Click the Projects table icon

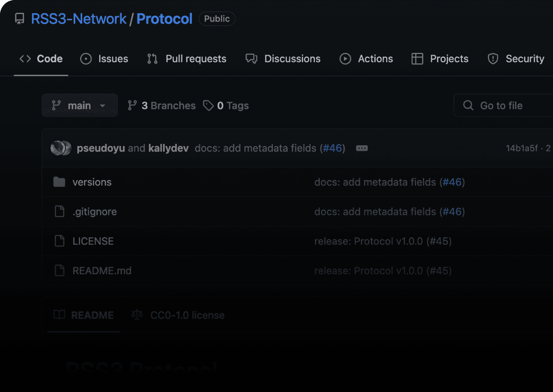click(x=417, y=59)
